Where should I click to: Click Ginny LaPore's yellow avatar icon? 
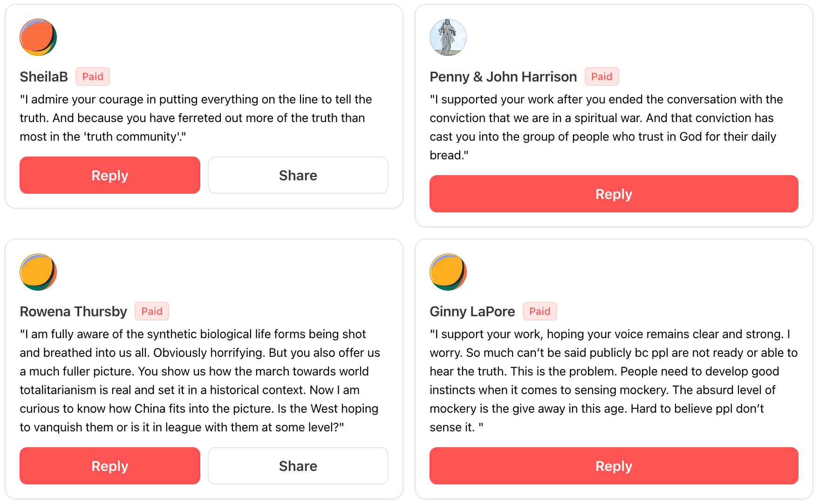448,272
